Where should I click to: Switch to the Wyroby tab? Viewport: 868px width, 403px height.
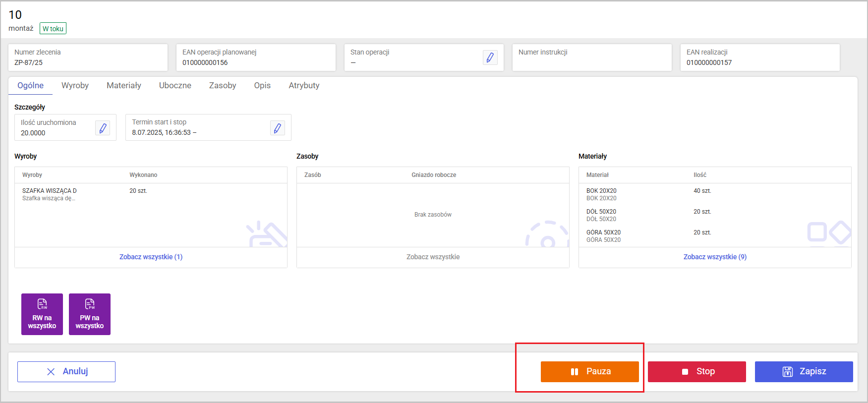click(75, 85)
